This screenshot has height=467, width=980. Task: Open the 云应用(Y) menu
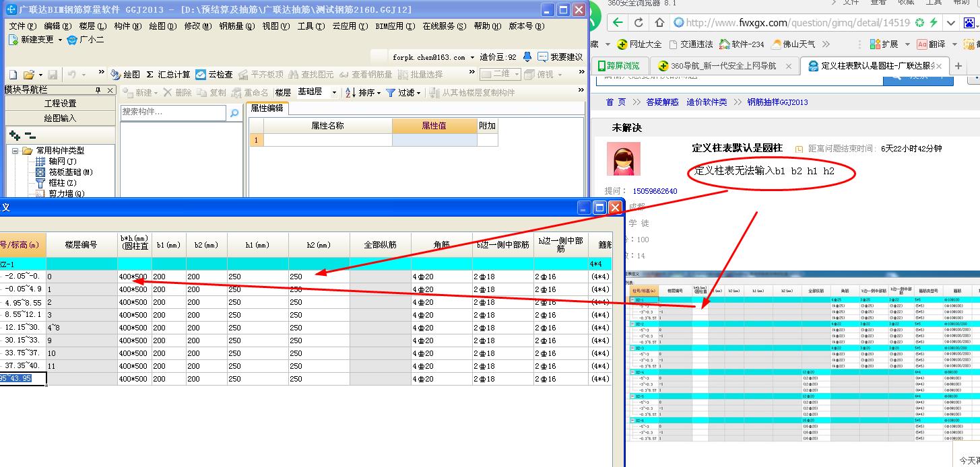coord(350,26)
